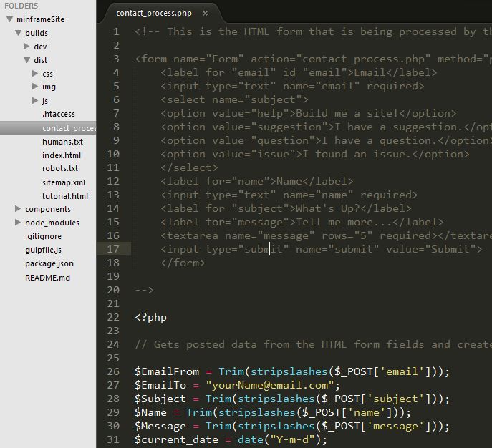The image size is (492, 448).
Task: Open README.md file
Action: point(48,278)
